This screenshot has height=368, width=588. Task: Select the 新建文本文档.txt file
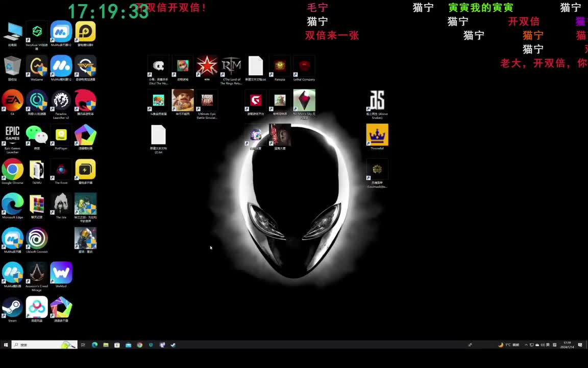click(x=256, y=68)
